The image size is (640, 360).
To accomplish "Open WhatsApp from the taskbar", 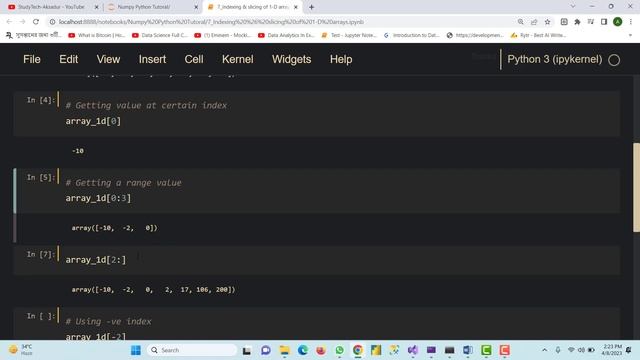I will (339, 350).
